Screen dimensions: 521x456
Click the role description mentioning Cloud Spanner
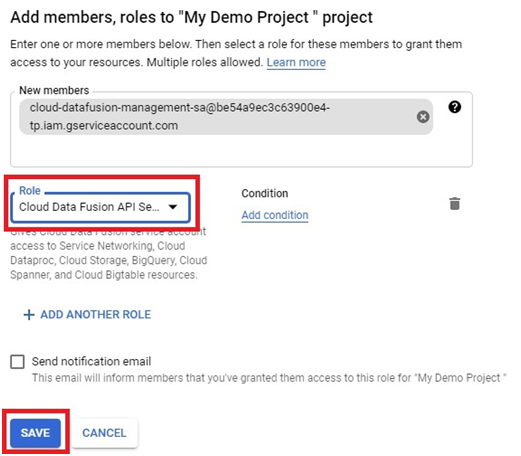(x=109, y=253)
